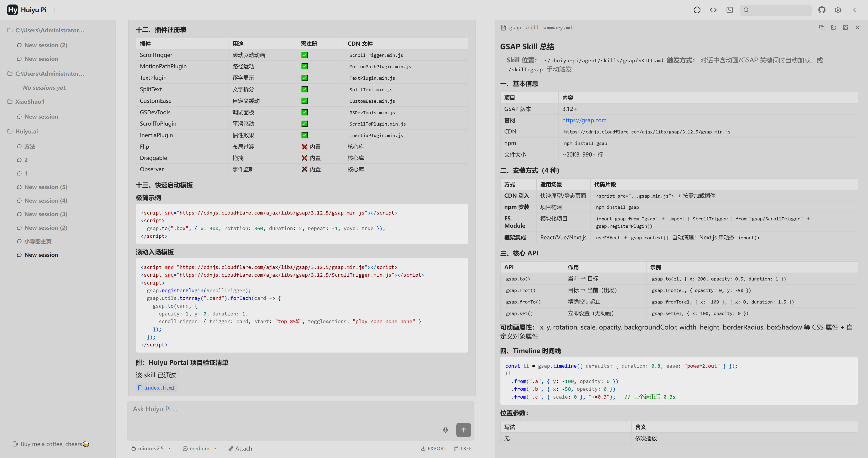Click the Huiyu Pi logo icon
Viewport: 868px width, 458px height.
(x=12, y=10)
